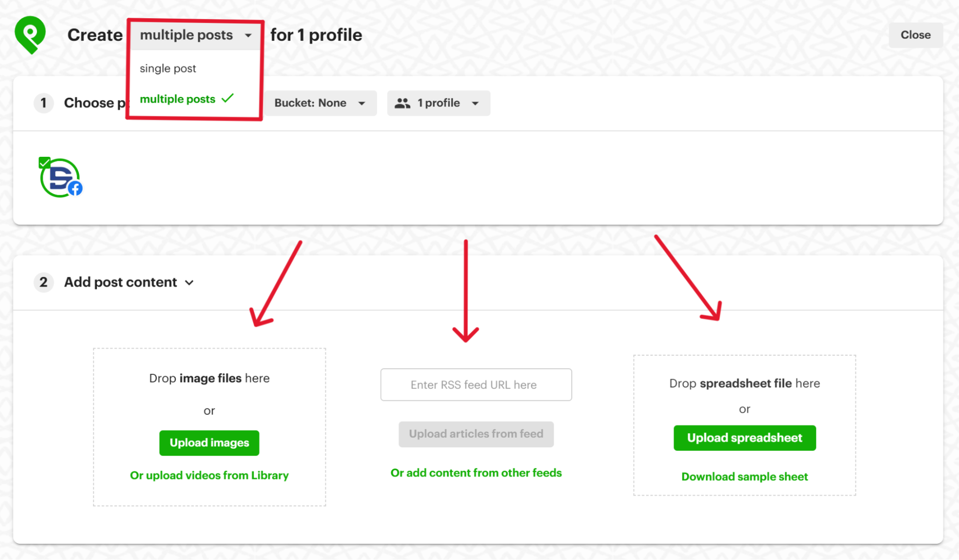Click the RSS feed URL input field
Image resolution: width=959 pixels, height=560 pixels.
pos(475,385)
